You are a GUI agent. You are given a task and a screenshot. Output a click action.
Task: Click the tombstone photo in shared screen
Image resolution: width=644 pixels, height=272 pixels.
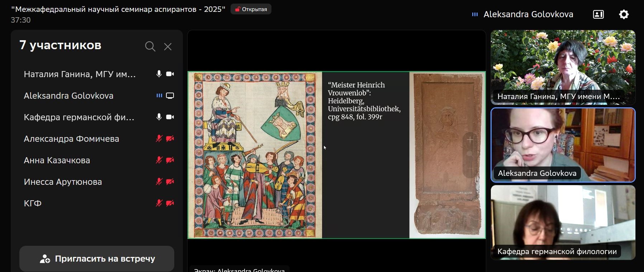(447, 155)
